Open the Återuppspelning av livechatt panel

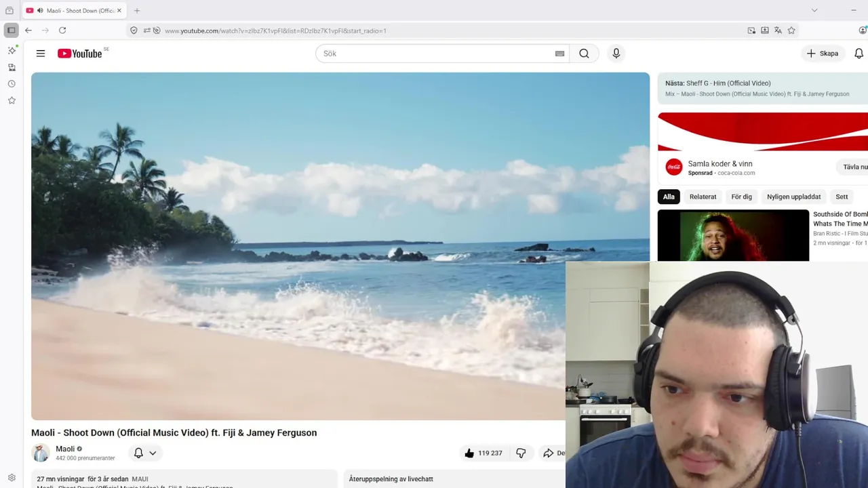(x=454, y=479)
